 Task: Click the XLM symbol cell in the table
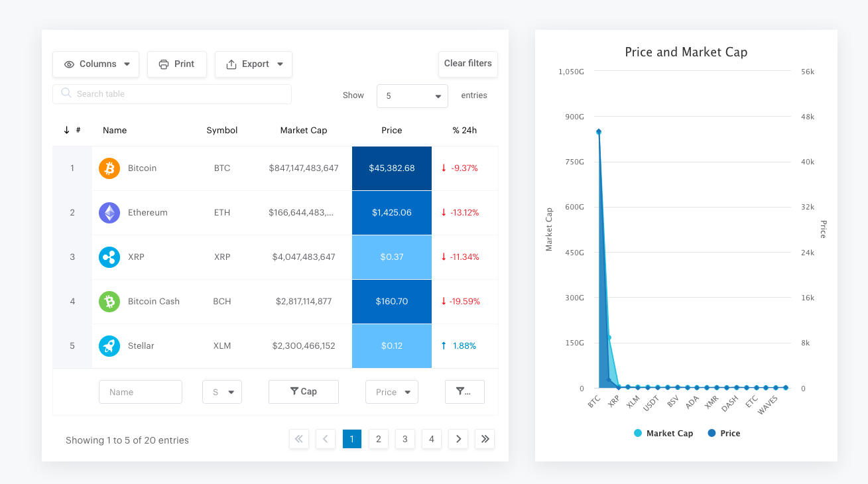tap(222, 346)
